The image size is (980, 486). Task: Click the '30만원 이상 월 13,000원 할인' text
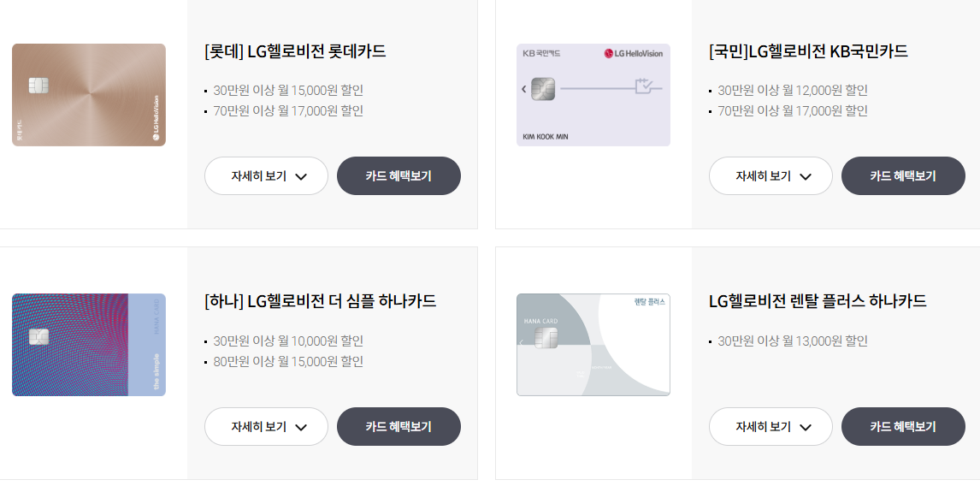click(x=793, y=341)
